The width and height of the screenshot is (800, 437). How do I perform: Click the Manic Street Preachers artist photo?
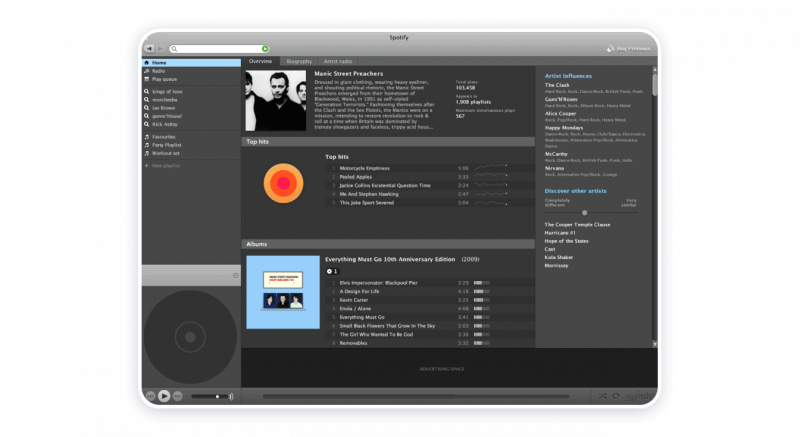[x=276, y=100]
